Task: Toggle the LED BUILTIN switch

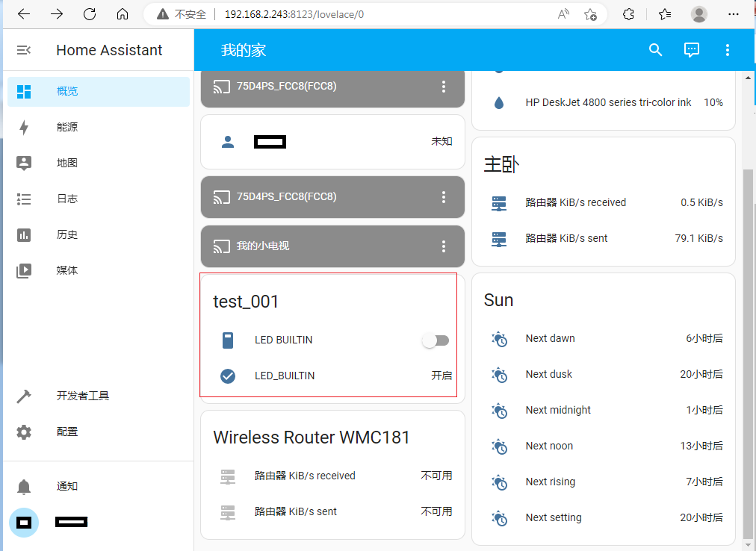Action: [436, 340]
